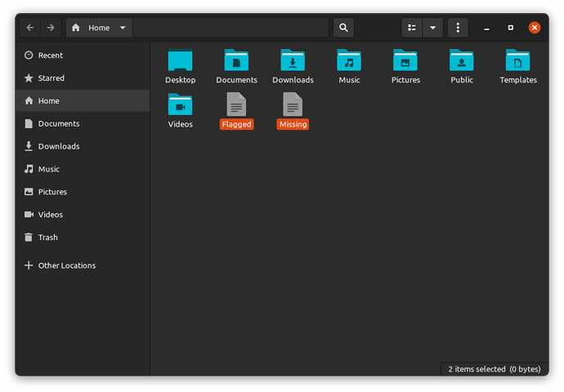Click the Missing file icon
The width and height of the screenshot is (564, 392).
coord(293,105)
